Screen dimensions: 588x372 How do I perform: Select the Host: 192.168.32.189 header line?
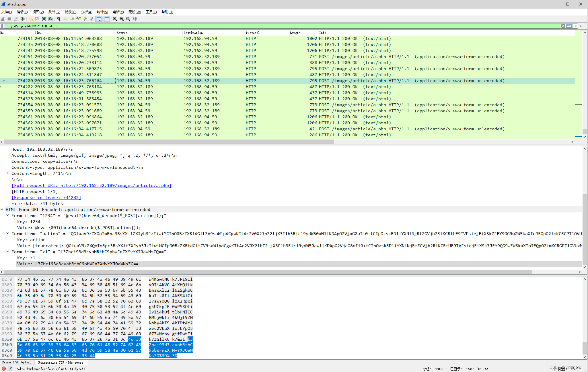42,149
